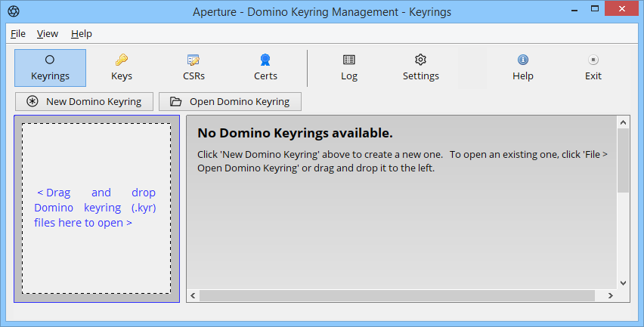Click the horizontal scrollbar right arrow
This screenshot has width=644, height=327.
pos(610,295)
